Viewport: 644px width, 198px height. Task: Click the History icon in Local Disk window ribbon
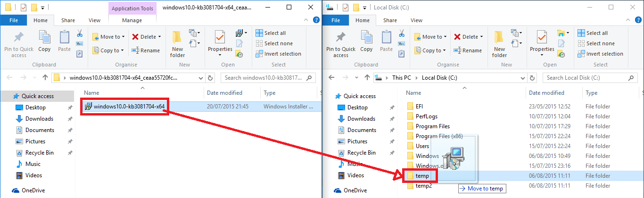(x=561, y=54)
